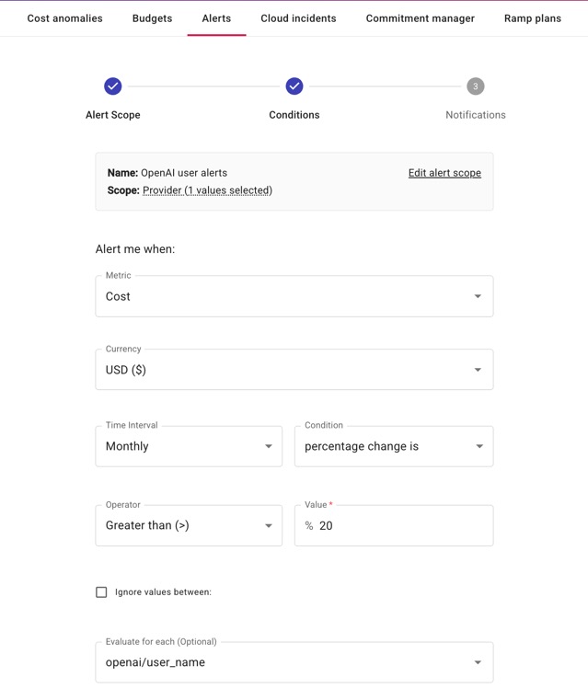Click the Edit alert scope link
This screenshot has width=588, height=700.
444,173
